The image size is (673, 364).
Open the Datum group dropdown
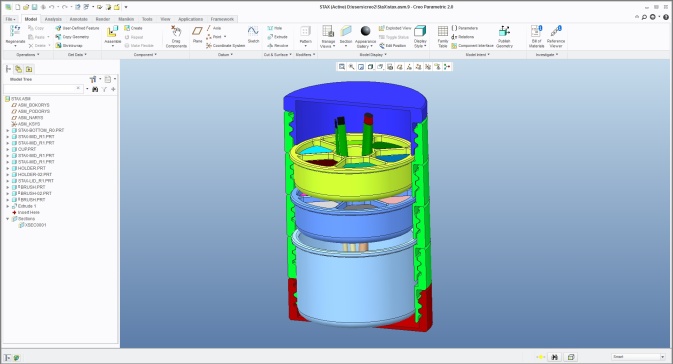(x=225, y=55)
